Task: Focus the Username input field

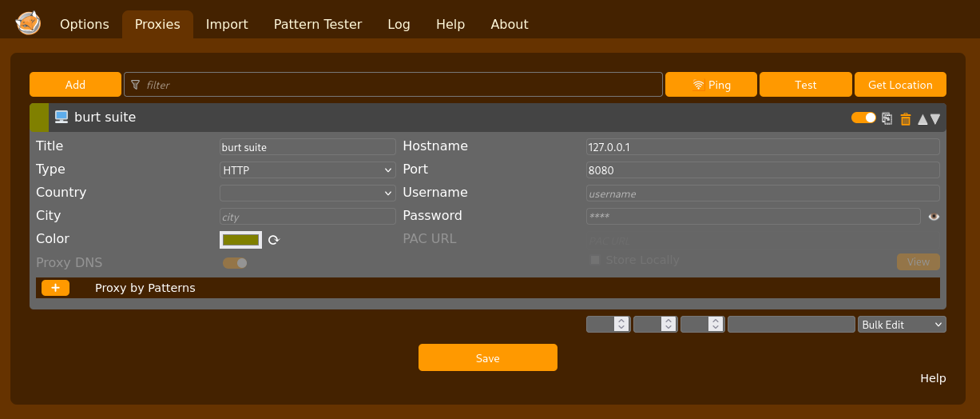Action: click(x=763, y=194)
